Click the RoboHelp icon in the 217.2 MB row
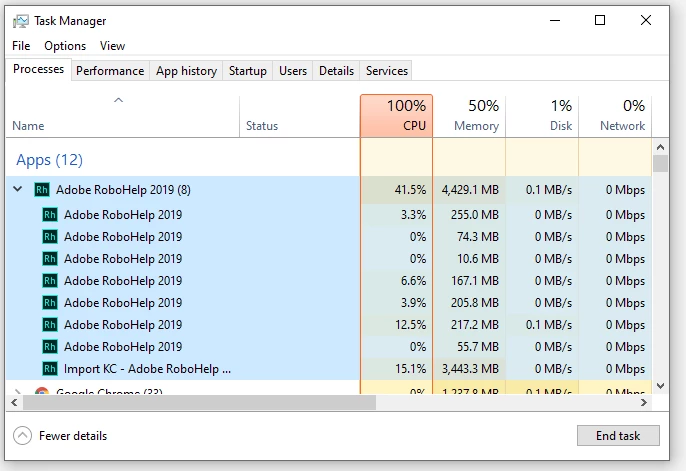 (50, 324)
